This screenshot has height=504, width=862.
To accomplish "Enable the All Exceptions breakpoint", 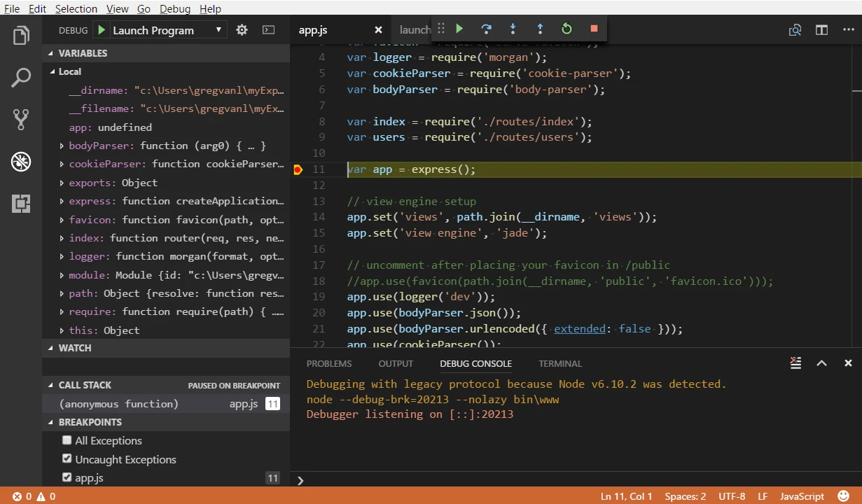I will (x=67, y=440).
